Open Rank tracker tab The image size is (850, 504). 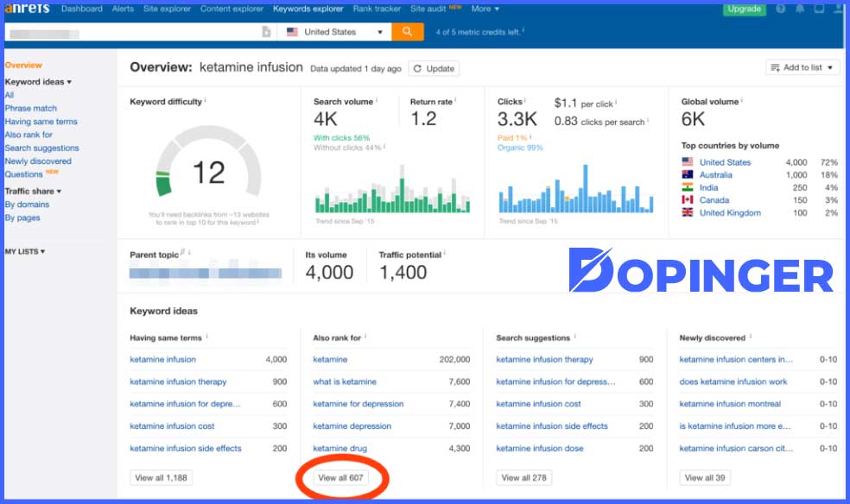tap(377, 9)
